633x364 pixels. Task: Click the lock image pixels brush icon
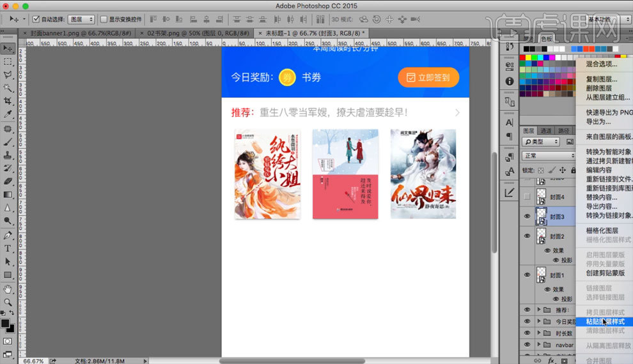(x=552, y=170)
